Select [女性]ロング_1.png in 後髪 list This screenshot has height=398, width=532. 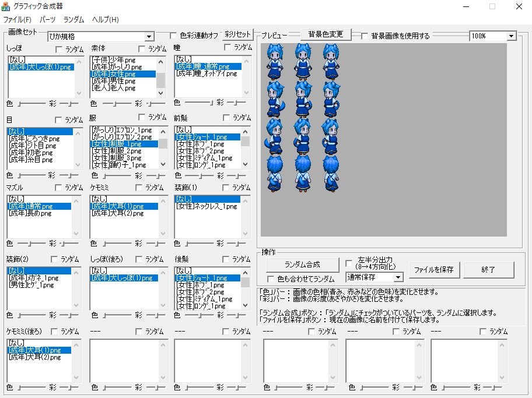pyautogui.click(x=208, y=306)
